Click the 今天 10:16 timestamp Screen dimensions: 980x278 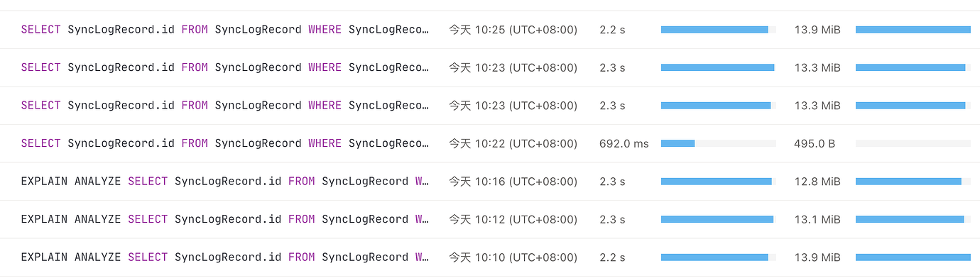(x=513, y=182)
